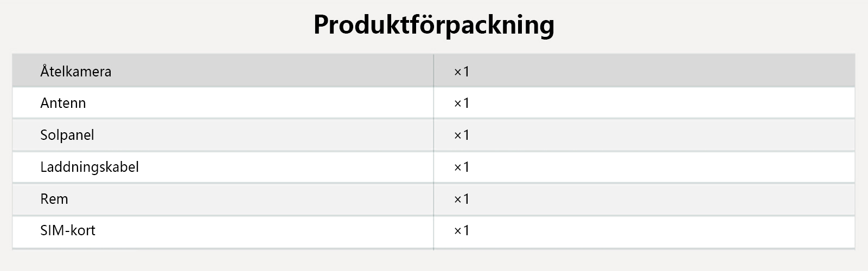Select the Rem item label
Image resolution: width=868 pixels, height=271 pixels.
(54, 199)
